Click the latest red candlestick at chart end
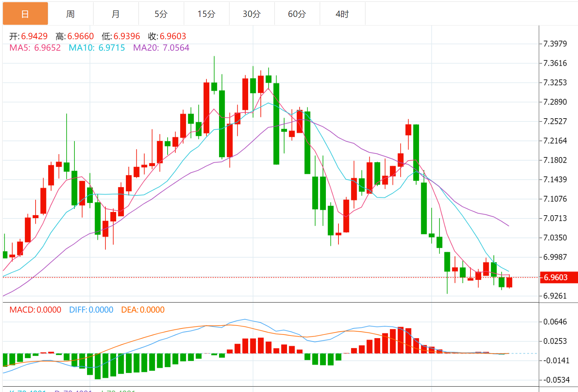This screenshot has height=392, width=578. [x=509, y=282]
